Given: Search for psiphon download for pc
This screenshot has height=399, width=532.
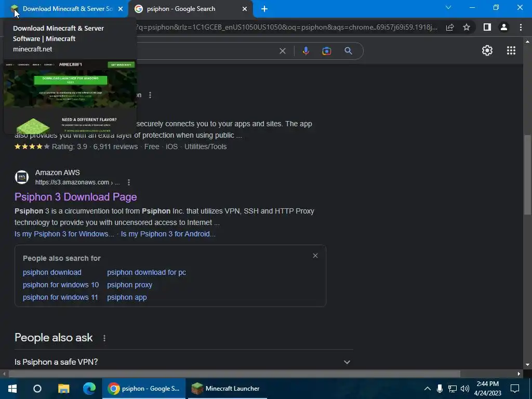Looking at the screenshot, I should click(147, 272).
